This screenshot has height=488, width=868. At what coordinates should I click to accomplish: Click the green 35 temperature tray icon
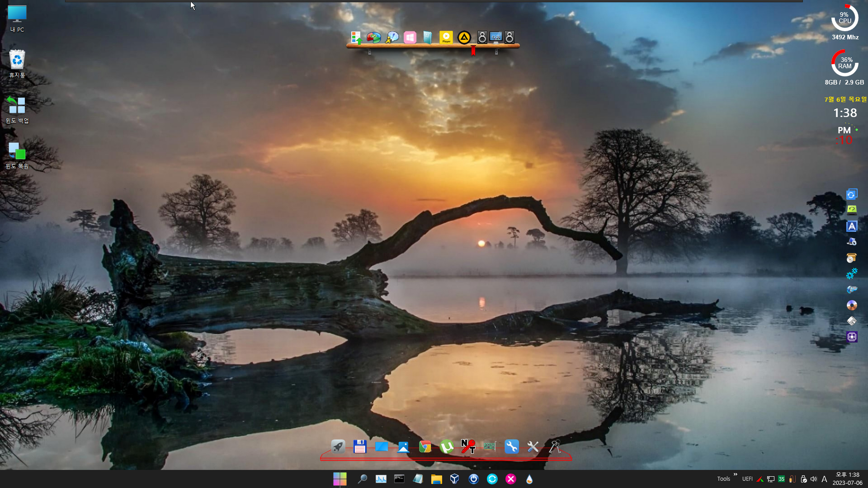(x=782, y=479)
